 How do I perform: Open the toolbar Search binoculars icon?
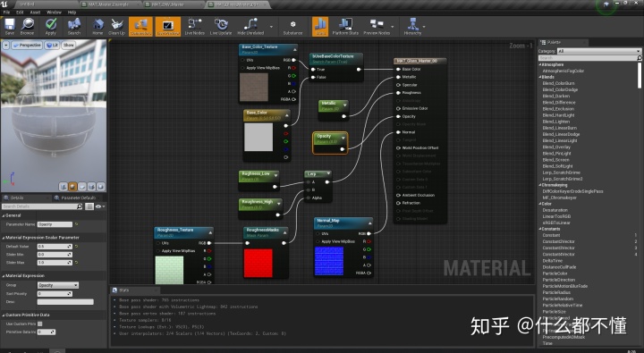click(x=74, y=26)
